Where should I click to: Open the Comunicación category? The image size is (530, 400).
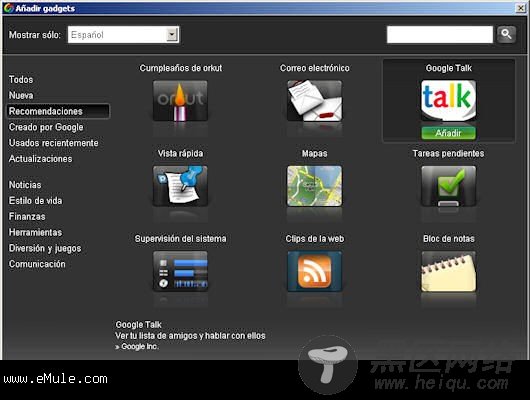[37, 264]
